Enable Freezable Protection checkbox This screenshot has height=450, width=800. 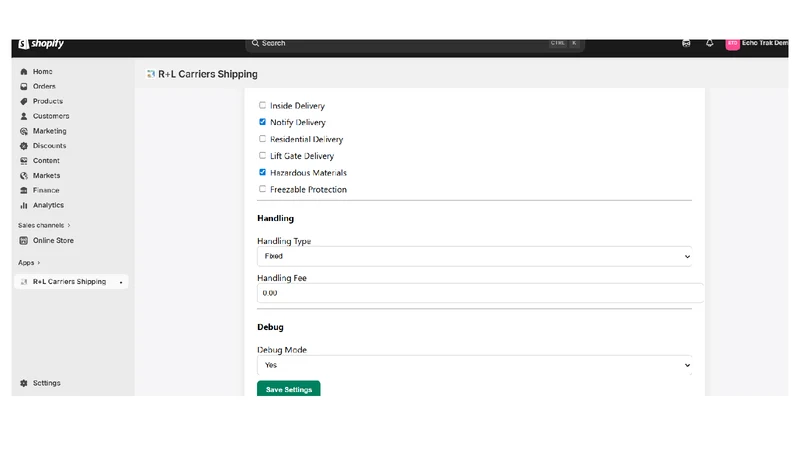[x=262, y=189]
